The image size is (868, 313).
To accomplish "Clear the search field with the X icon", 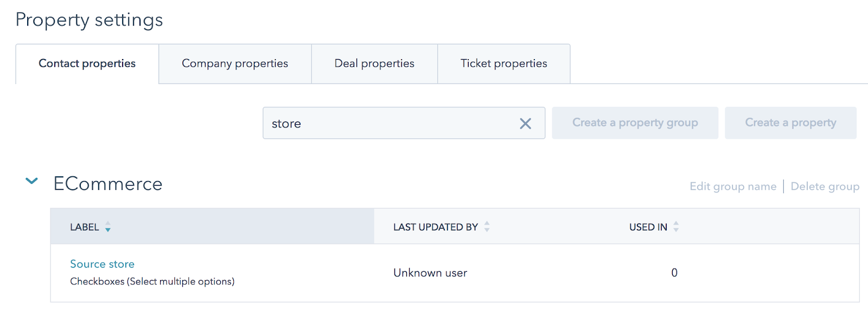I will click(525, 124).
